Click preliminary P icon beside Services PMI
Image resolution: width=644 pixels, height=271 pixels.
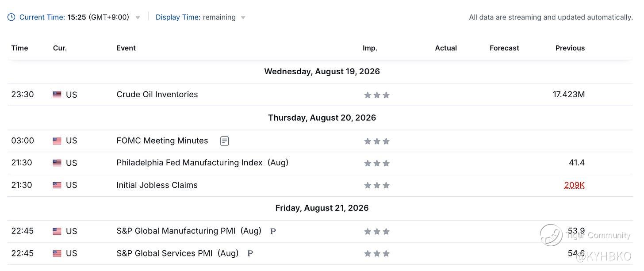pyautogui.click(x=250, y=253)
